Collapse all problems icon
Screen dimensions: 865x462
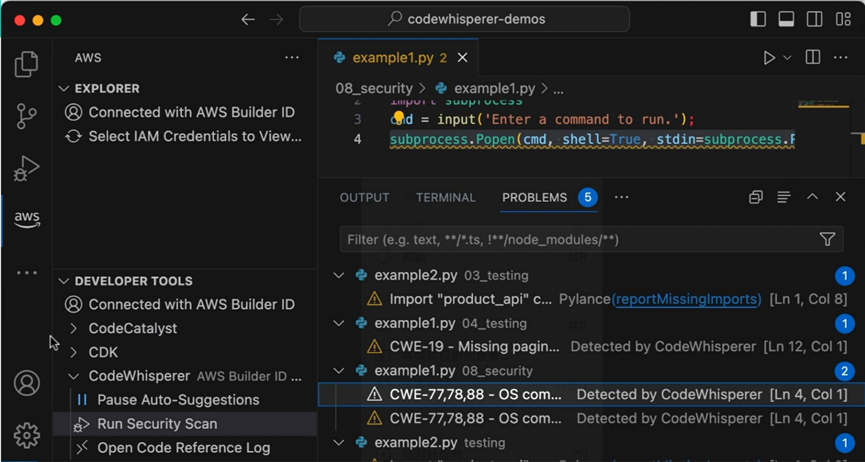756,197
